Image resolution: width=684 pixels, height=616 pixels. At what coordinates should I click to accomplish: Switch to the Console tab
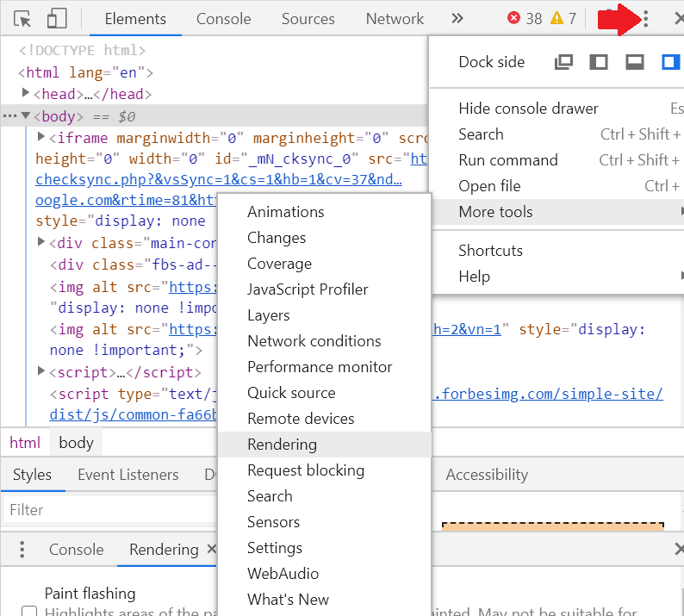click(x=223, y=19)
